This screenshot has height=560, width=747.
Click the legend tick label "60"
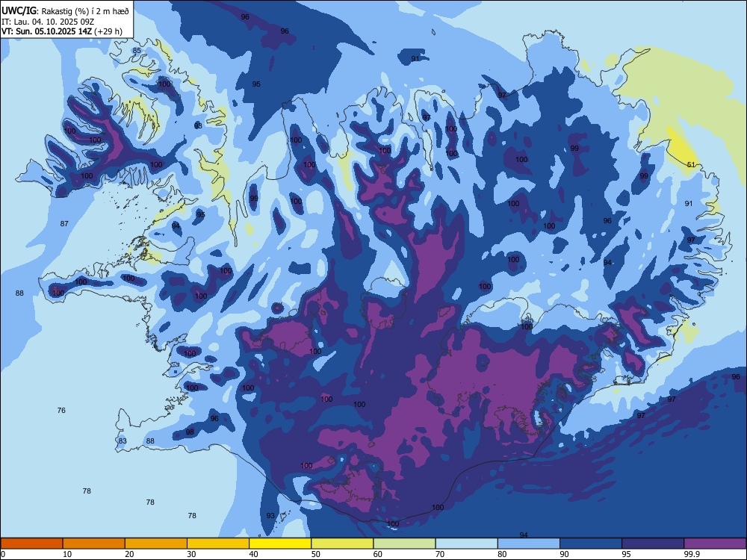(x=378, y=554)
